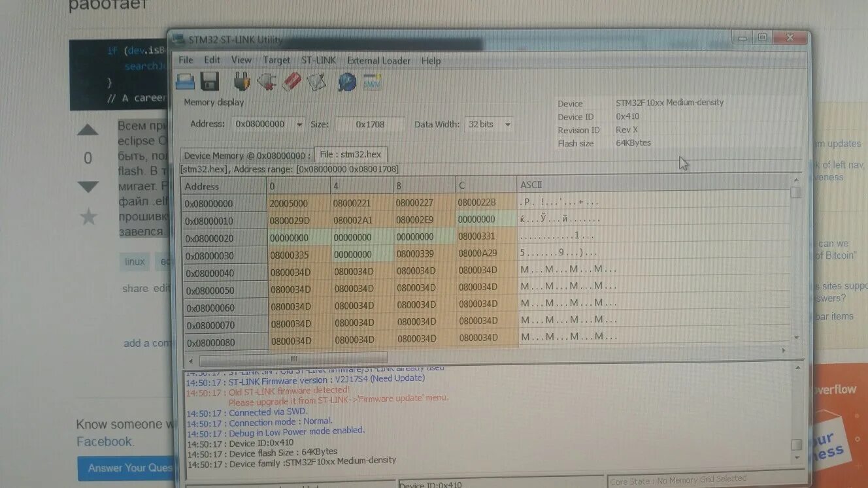Click the Address column header
The height and width of the screenshot is (488, 868).
[224, 186]
